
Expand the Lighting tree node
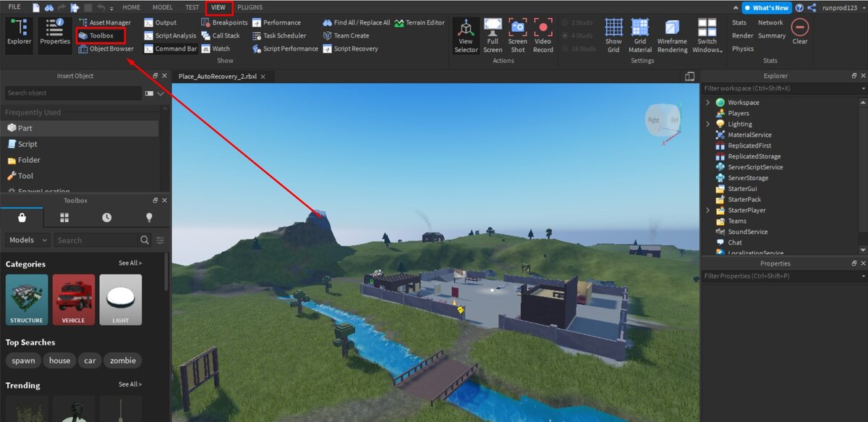tap(707, 124)
